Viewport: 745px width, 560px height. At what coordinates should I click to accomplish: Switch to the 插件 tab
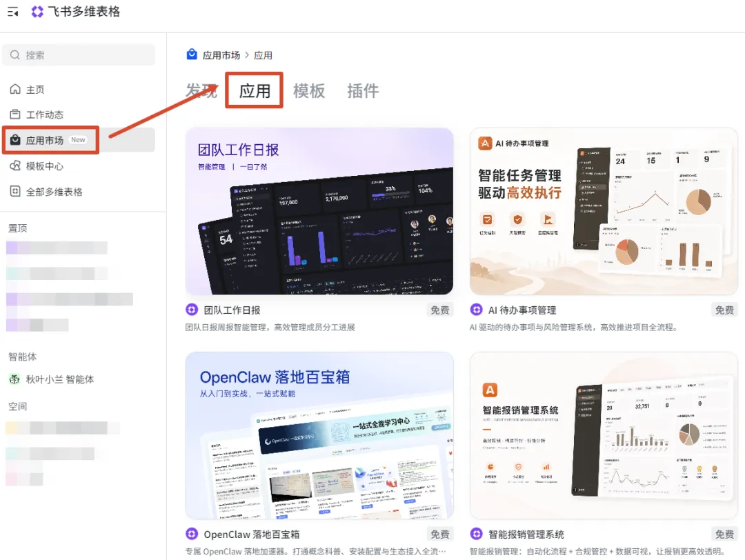click(x=363, y=91)
